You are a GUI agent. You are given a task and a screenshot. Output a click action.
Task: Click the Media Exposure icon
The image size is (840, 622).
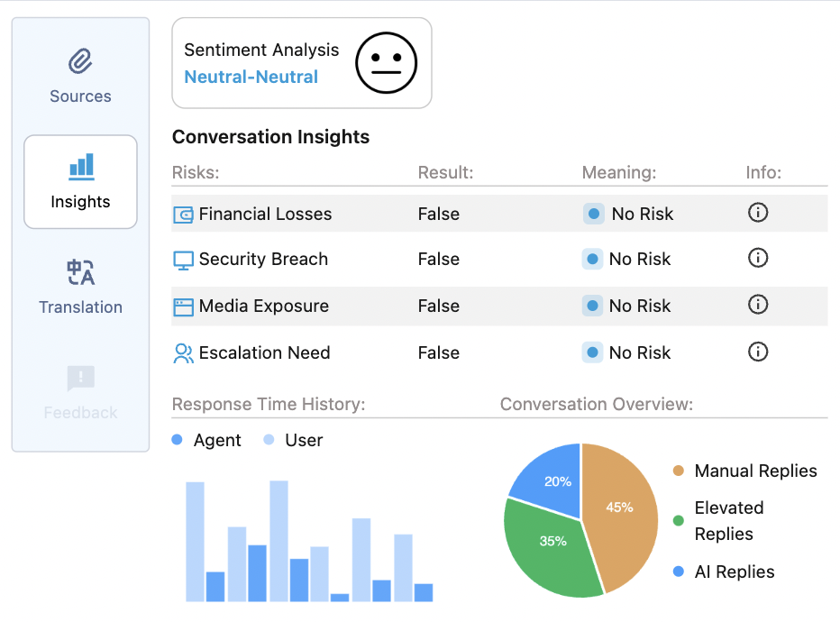point(186,306)
